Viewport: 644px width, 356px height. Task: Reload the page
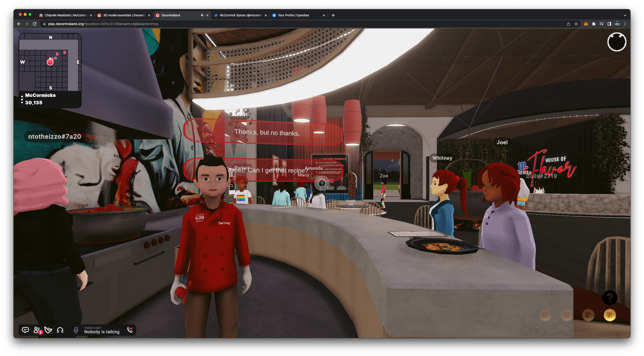35,24
